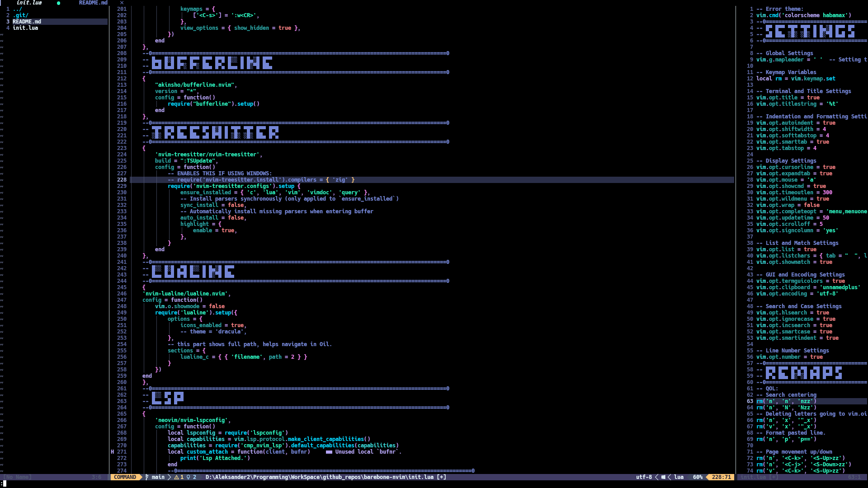Click the COMMAND mode indicator
The width and height of the screenshot is (868, 488).
click(x=125, y=477)
